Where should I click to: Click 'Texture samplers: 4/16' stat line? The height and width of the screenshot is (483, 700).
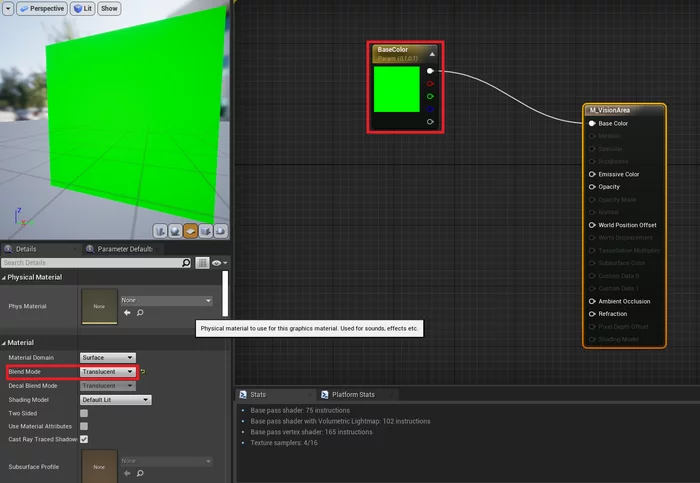click(284, 443)
